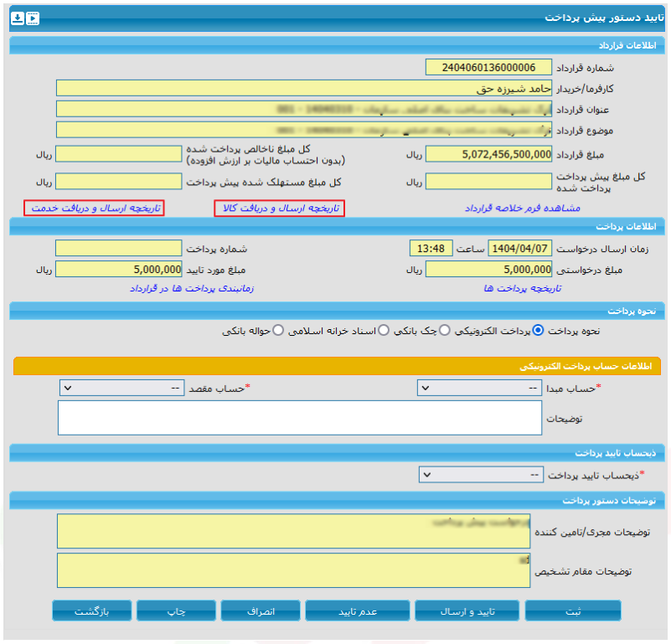Viewport: 671px width, 644px height.
Task: Open تاریخچه پرداخت ها link
Action: tap(523, 288)
